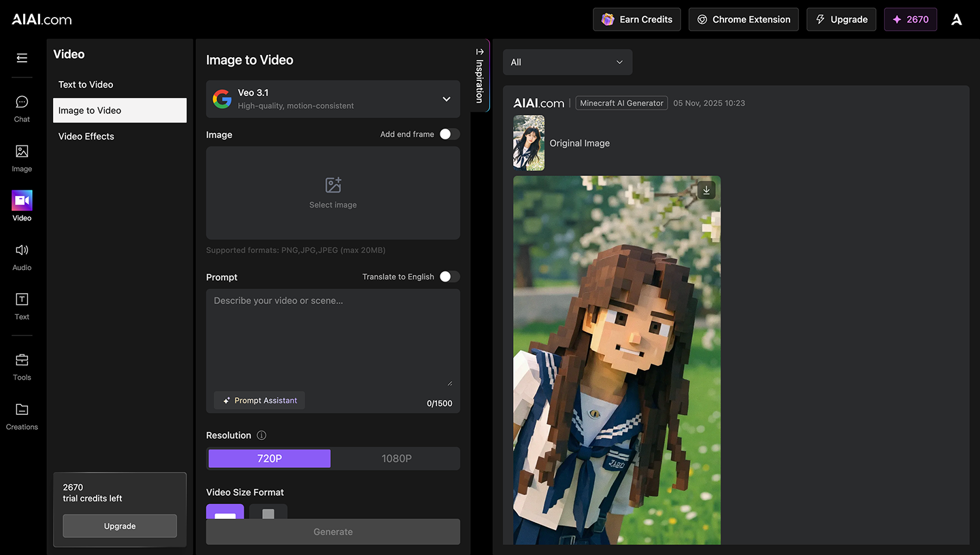
Task: Collapse the Inspiration side panel
Action: pyautogui.click(x=479, y=75)
